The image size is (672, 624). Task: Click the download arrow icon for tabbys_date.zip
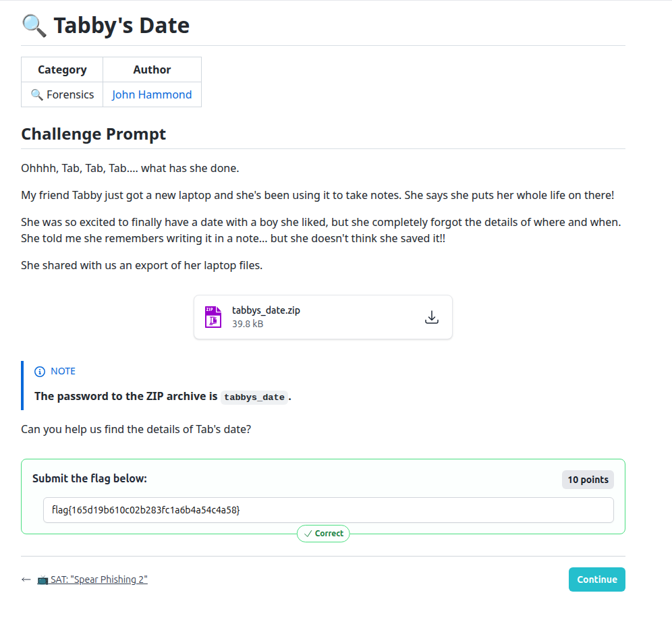[x=432, y=316]
